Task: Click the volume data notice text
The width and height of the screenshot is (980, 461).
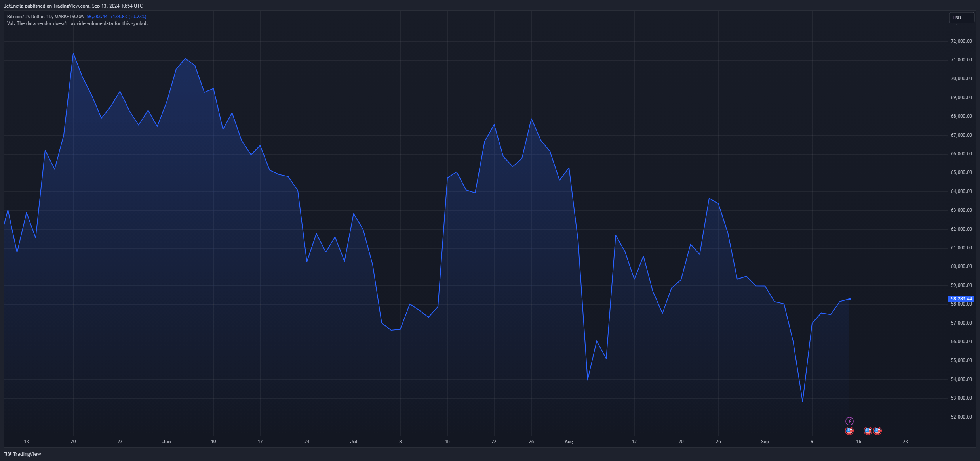Action: 77,23
